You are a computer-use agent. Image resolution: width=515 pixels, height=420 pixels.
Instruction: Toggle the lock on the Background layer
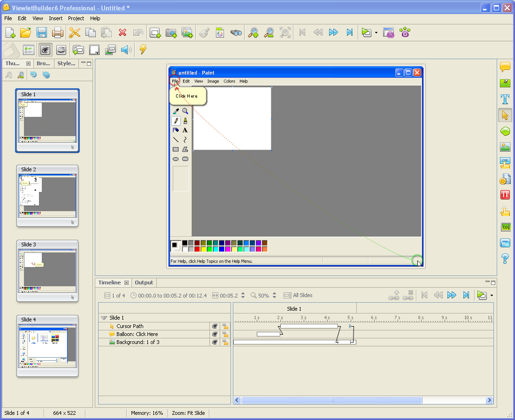(x=225, y=342)
